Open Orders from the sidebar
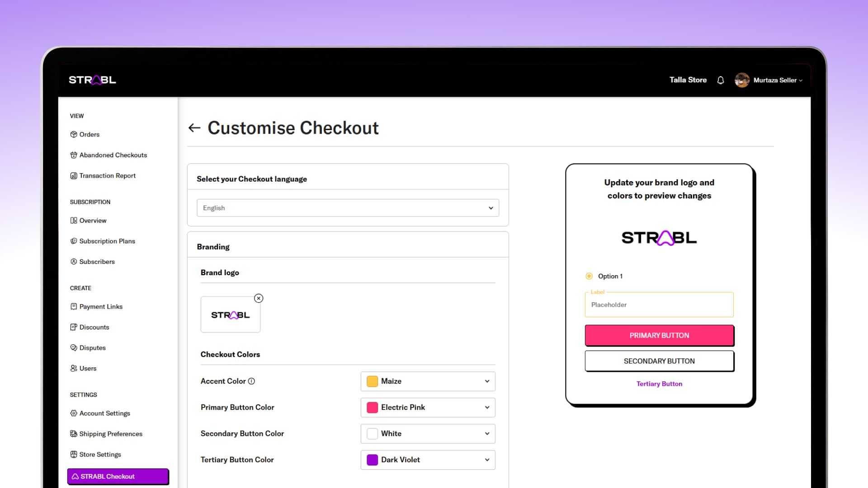Image resolution: width=868 pixels, height=488 pixels. point(89,134)
